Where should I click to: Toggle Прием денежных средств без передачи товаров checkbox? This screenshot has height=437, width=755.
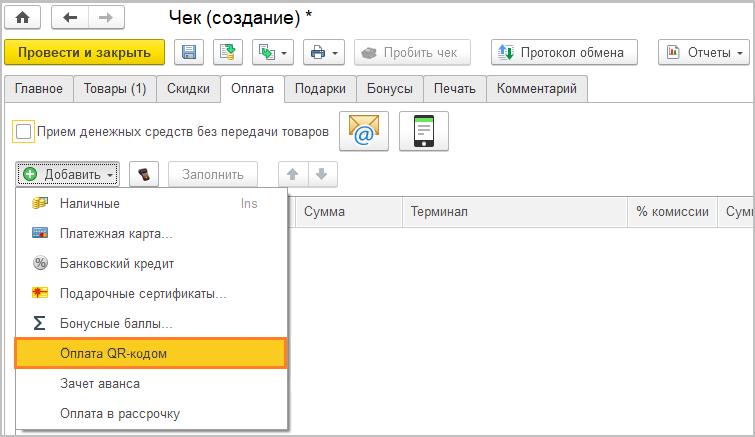pos(23,131)
